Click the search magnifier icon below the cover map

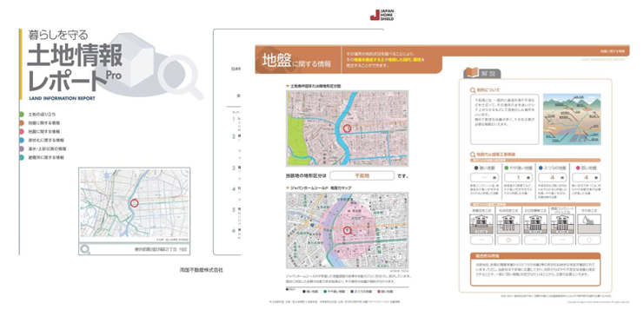point(85,249)
